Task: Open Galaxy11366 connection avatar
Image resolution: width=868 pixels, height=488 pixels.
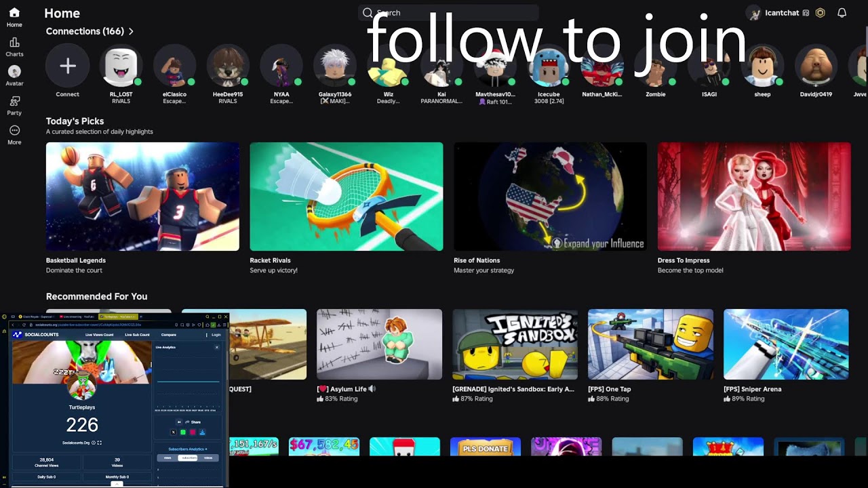Action: (335, 66)
